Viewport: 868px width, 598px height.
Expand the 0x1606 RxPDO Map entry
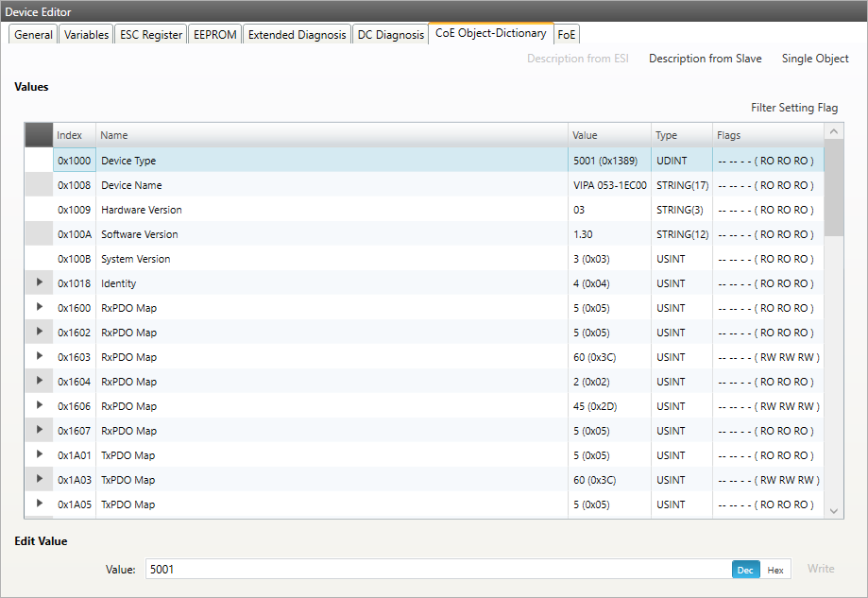(x=40, y=405)
